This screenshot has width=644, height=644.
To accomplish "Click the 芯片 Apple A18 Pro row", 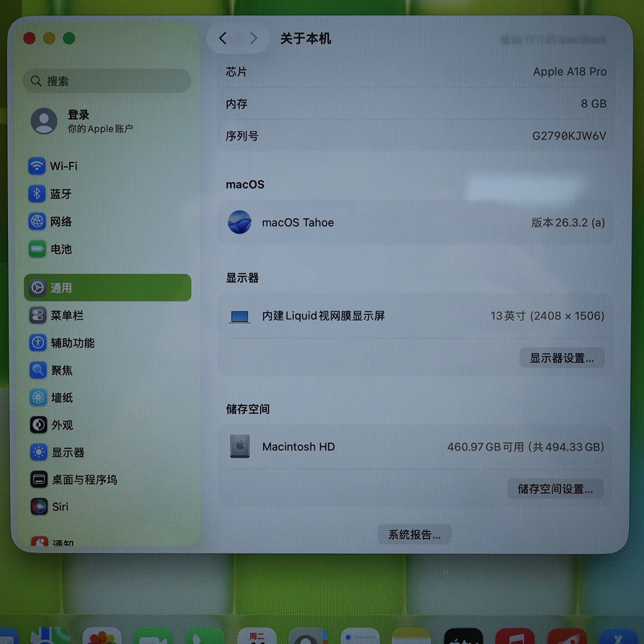I will [416, 72].
